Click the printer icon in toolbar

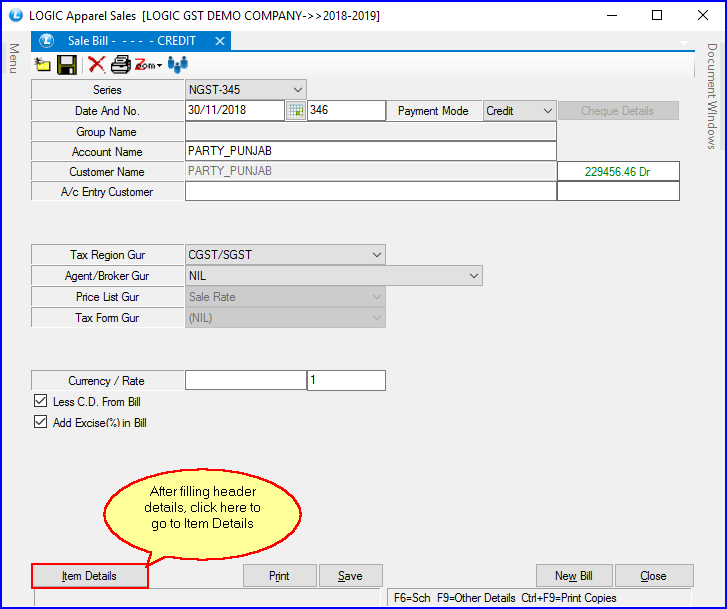click(x=121, y=64)
